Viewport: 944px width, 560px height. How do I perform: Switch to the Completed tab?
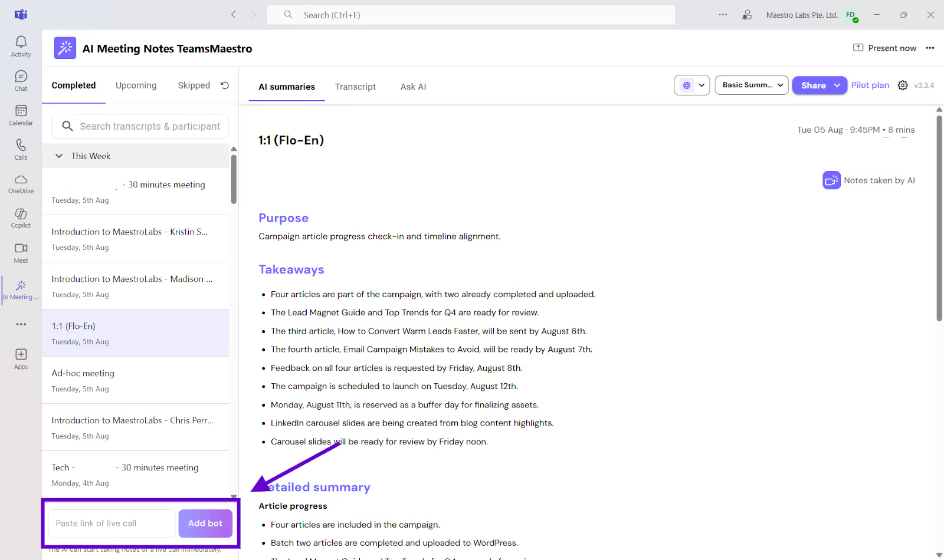pyautogui.click(x=74, y=85)
